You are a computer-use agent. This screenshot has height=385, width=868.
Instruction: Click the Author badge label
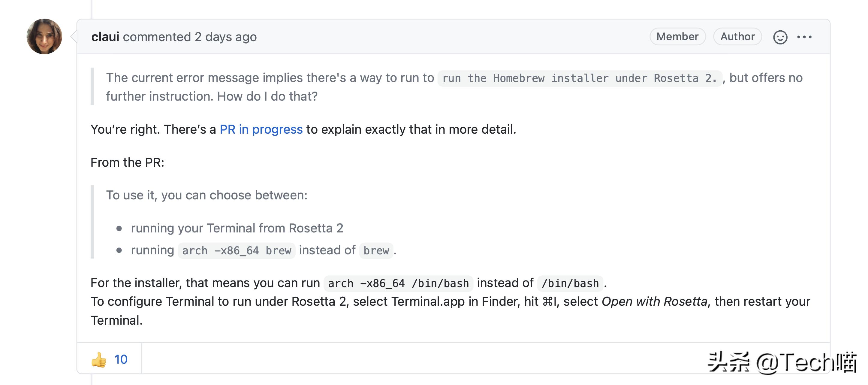737,36
